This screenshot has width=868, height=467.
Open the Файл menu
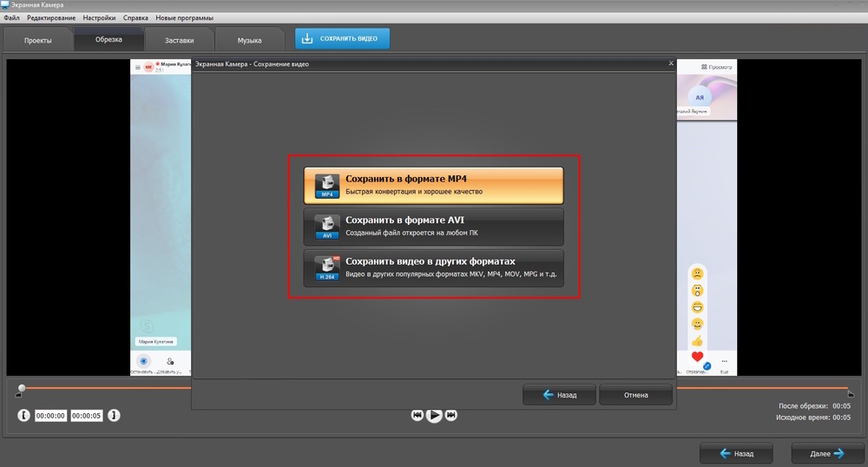pos(11,17)
